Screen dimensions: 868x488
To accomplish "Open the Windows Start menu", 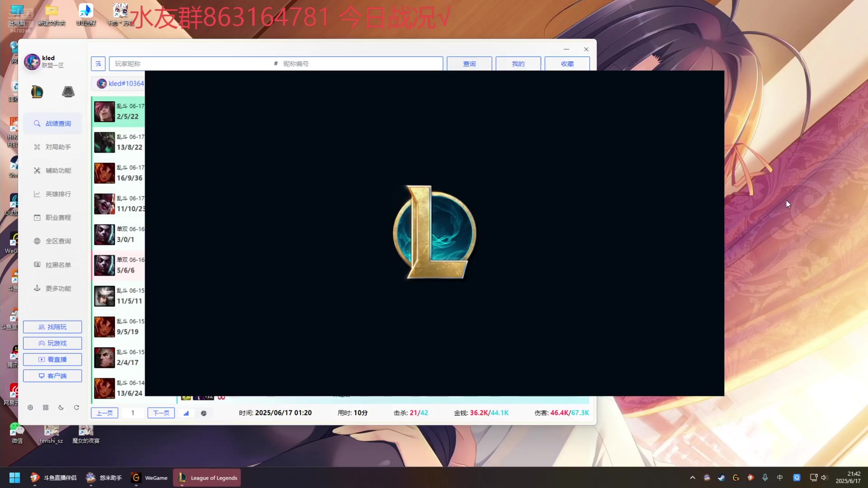I will (x=14, y=478).
